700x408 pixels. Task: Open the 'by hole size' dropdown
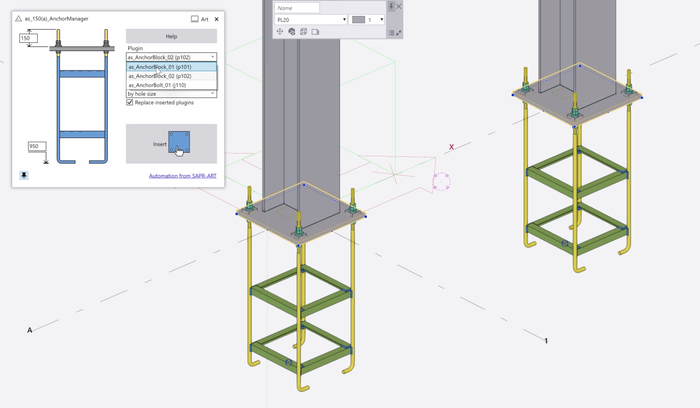point(171,93)
